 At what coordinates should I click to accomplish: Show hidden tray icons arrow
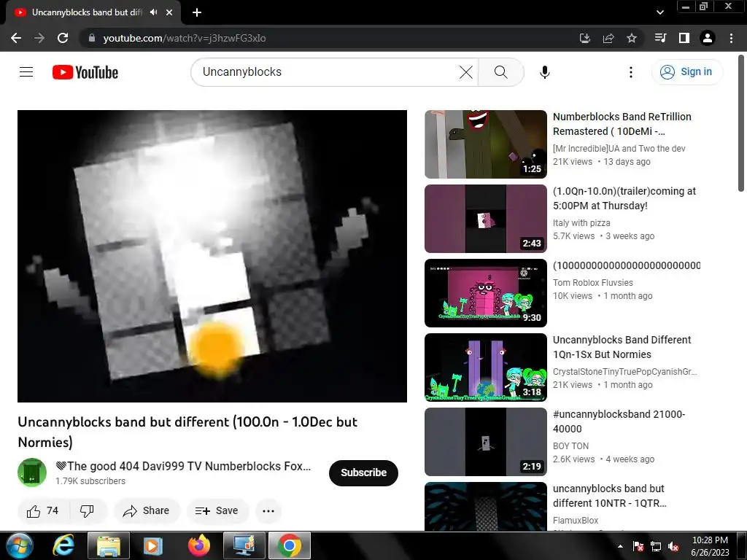pos(620,546)
